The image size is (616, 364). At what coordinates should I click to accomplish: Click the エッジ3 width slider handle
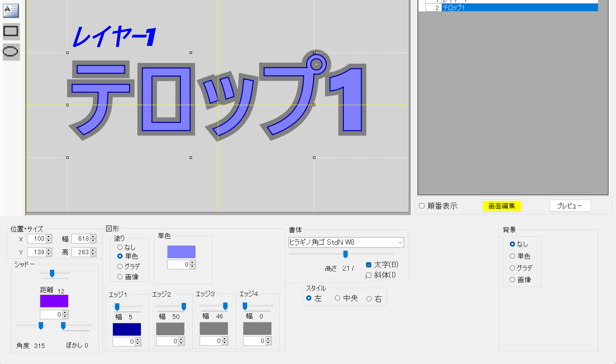[x=225, y=306]
